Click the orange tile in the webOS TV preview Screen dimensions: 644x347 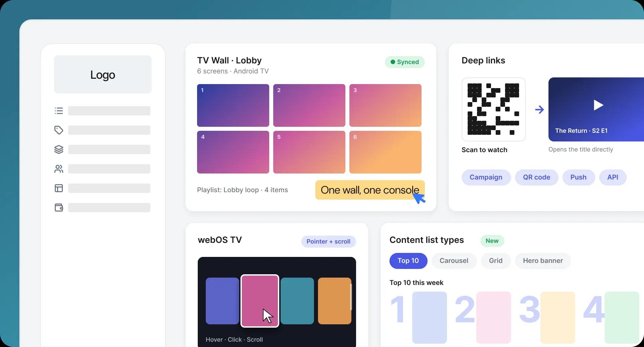[334, 301]
